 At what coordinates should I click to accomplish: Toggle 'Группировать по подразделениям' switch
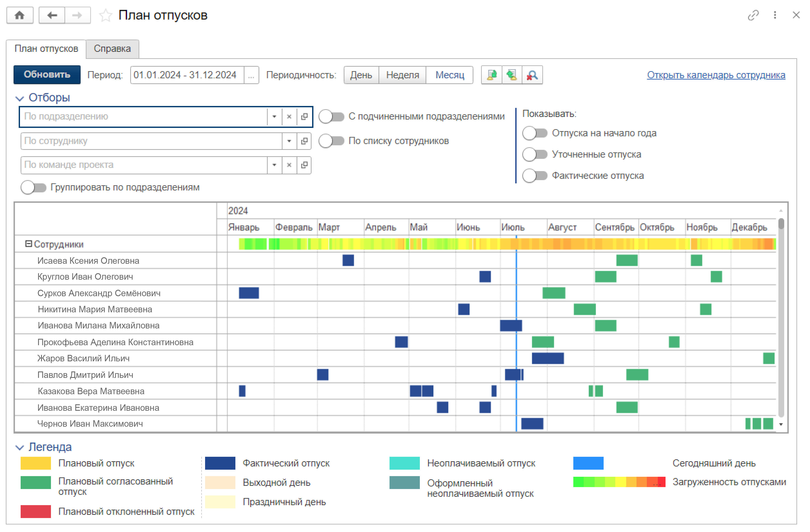tap(33, 188)
